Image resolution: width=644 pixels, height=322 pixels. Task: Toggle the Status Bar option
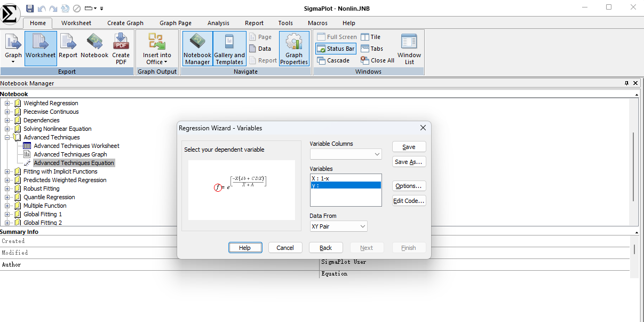pyautogui.click(x=336, y=49)
